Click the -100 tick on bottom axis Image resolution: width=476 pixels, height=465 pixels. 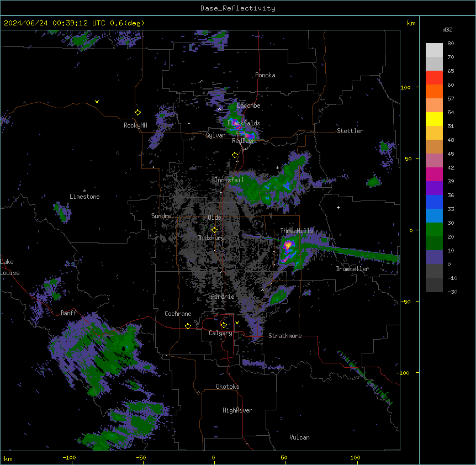tap(69, 457)
